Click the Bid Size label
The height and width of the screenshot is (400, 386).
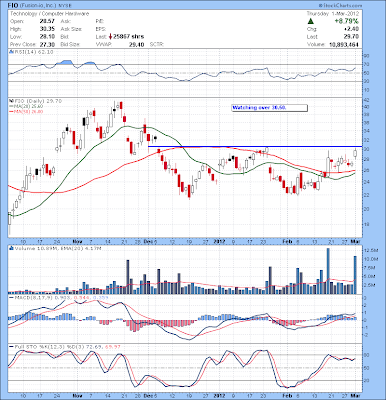tap(70, 44)
